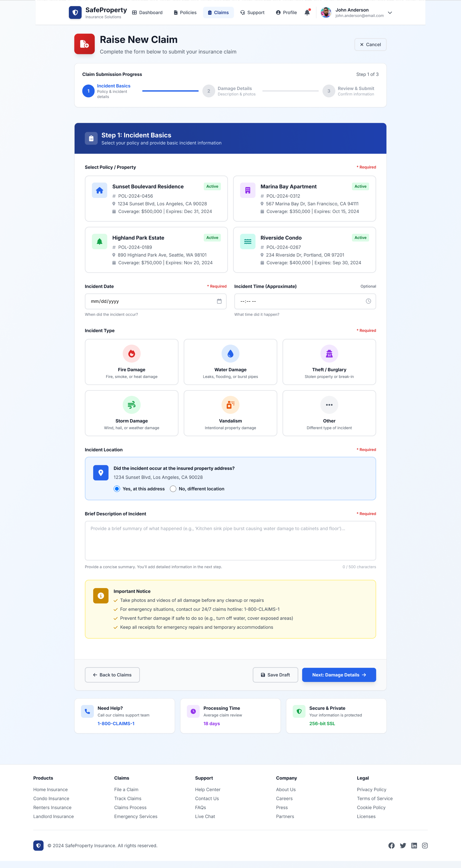This screenshot has width=461, height=868.
Task: Go to the Policies menu
Action: click(185, 13)
